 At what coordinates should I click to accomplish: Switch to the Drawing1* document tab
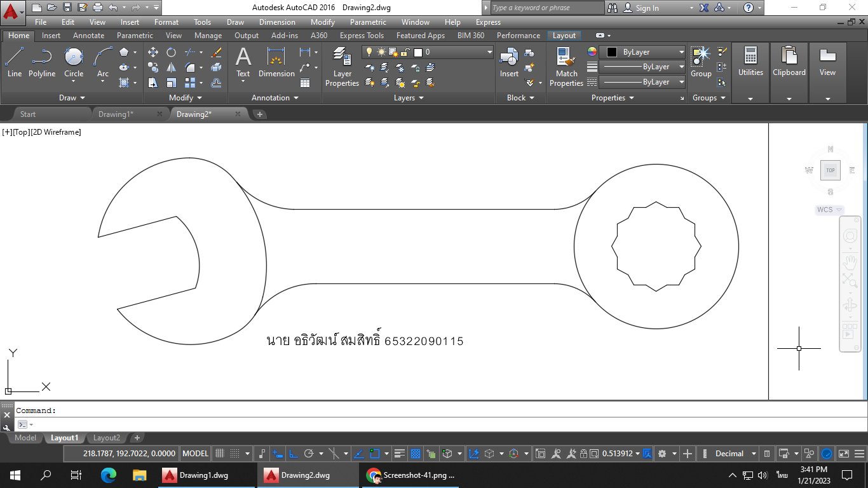pos(116,114)
